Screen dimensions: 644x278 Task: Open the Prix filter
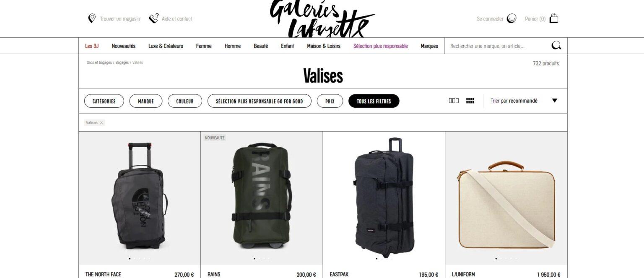point(330,101)
